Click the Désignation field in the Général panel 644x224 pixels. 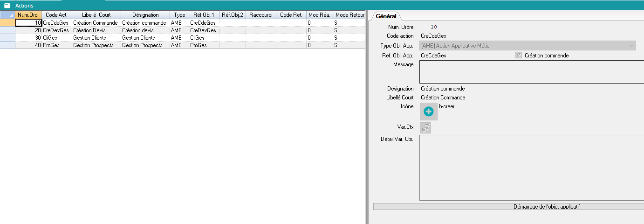coord(443,89)
